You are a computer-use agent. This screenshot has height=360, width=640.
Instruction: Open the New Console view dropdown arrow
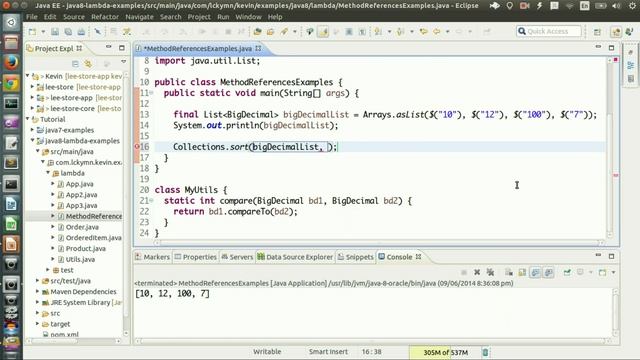(x=613, y=272)
